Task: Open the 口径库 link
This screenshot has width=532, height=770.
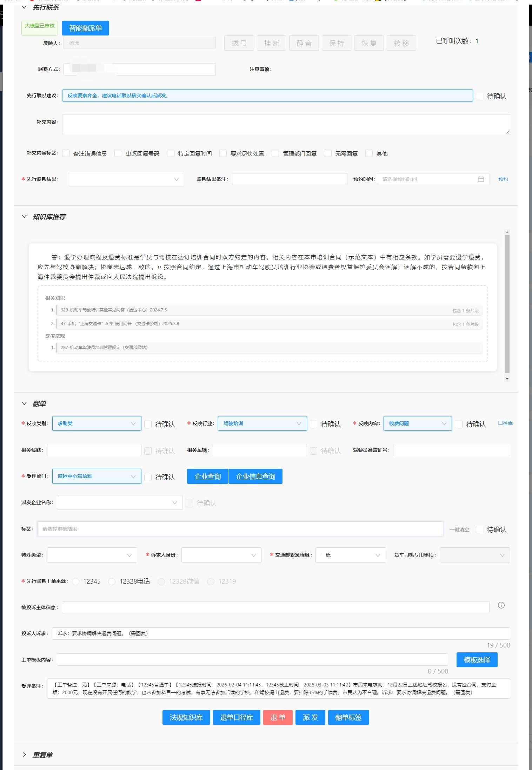Action: click(505, 423)
